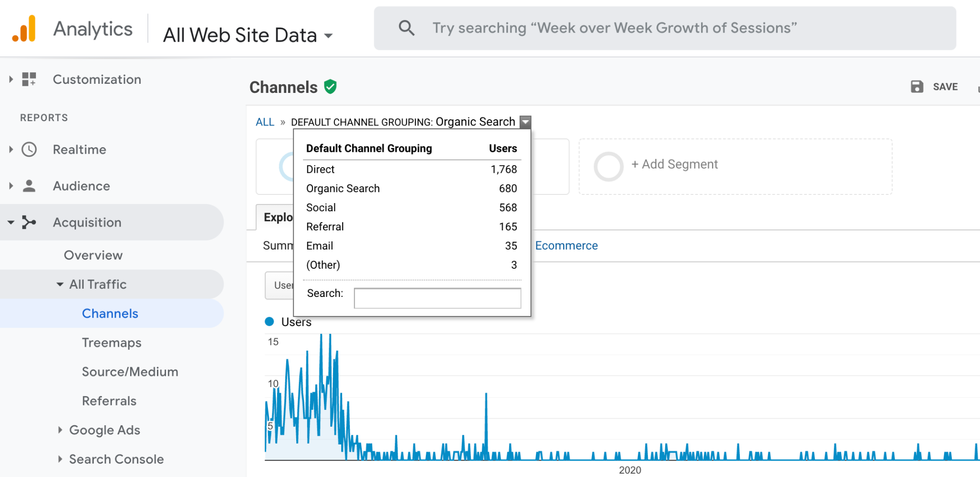Viewport: 980px width, 477px height.
Task: Open the Ecommerce metric group link
Action: pyautogui.click(x=566, y=246)
